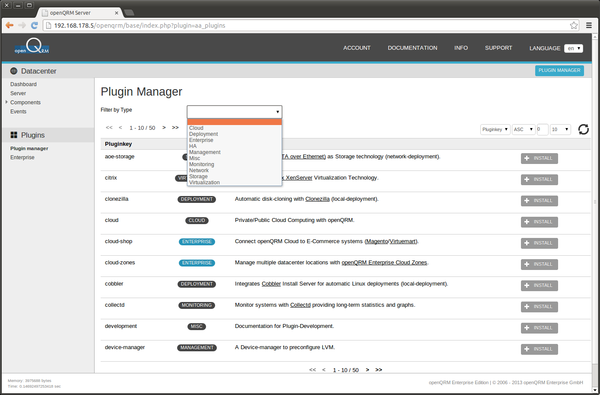Jump to last page using top >> link
Viewport: 600px width, 395px height.
(175, 127)
